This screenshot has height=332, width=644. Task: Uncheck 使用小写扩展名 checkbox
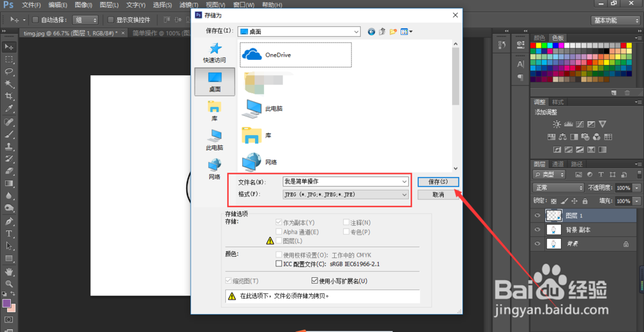[x=316, y=281]
